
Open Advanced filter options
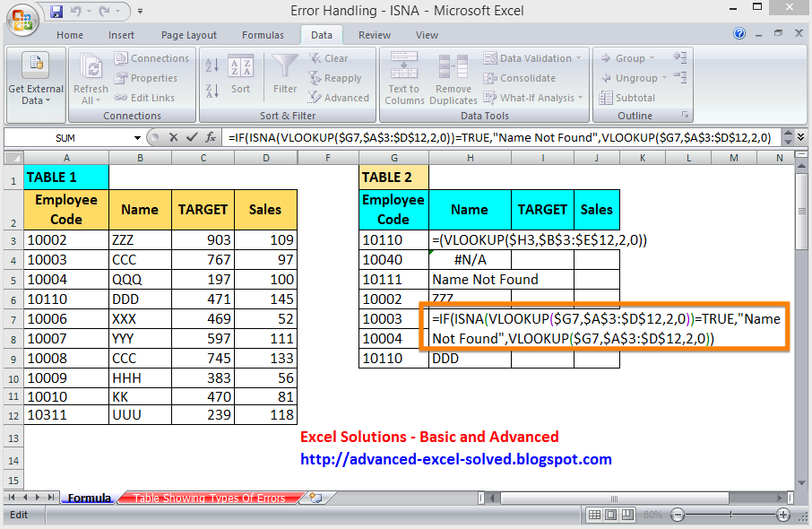pyautogui.click(x=339, y=98)
